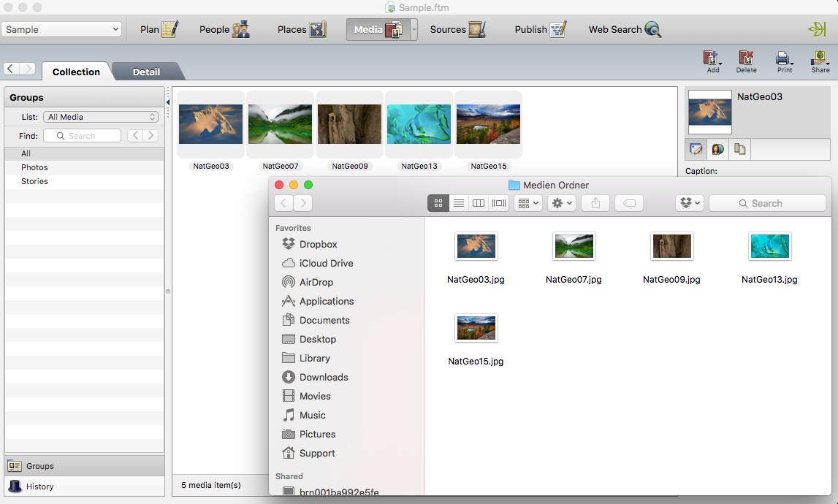Click the previous find result arrow
This screenshot has width=838, height=504.
pos(135,136)
